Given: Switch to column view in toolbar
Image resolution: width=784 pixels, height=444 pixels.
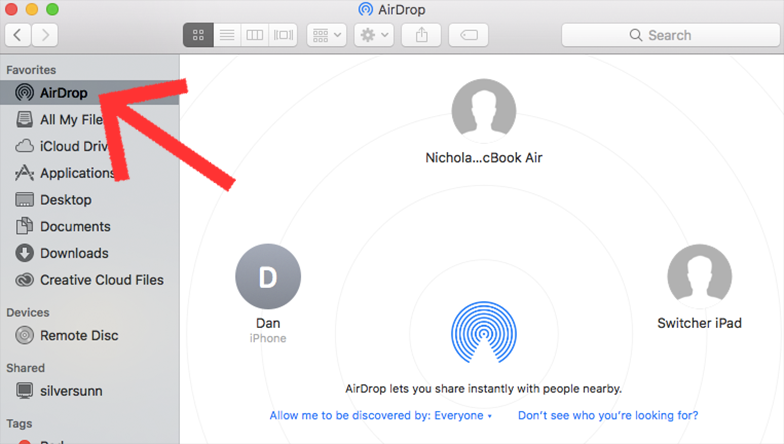Looking at the screenshot, I should [255, 35].
